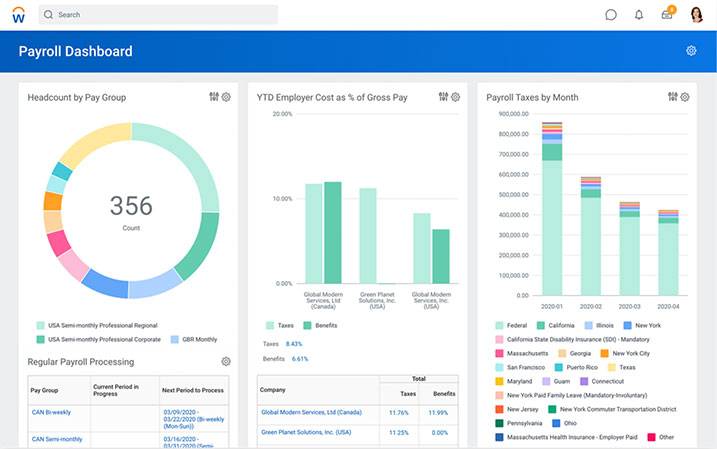
Task: Open the Regular Payroll Processing gear settings
Action: (x=226, y=362)
